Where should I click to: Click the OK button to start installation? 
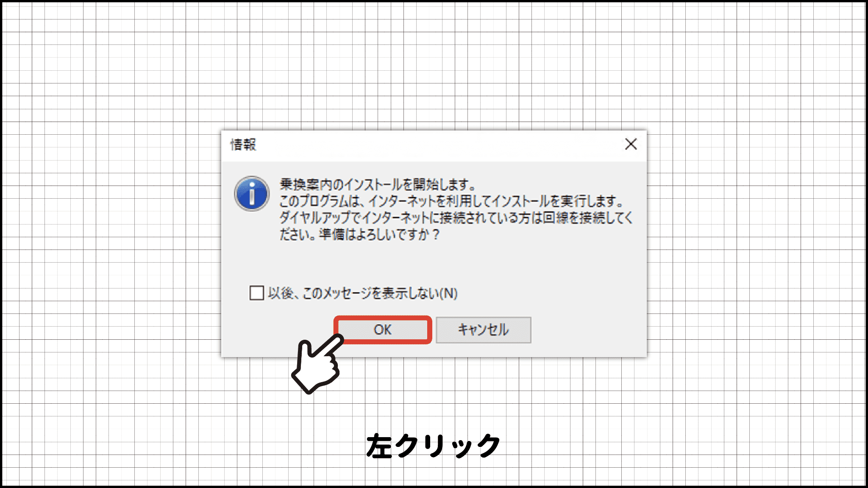383,330
